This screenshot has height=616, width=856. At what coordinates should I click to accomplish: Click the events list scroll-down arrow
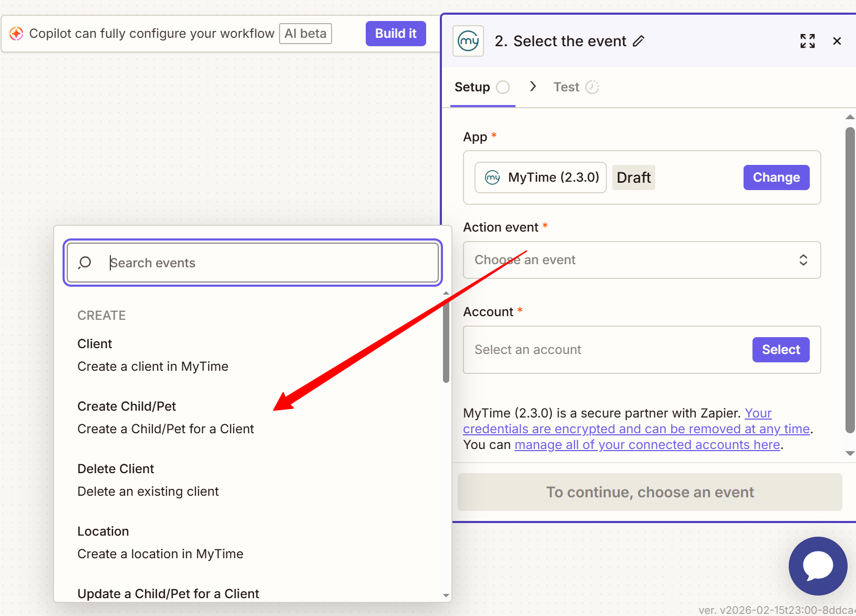click(x=446, y=596)
